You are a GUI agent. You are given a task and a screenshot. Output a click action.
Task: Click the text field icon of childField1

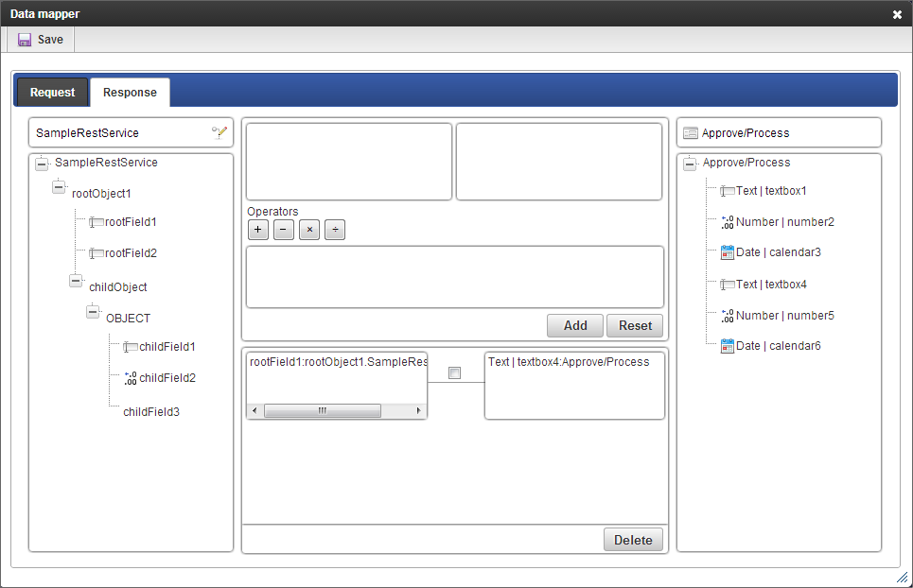tap(131, 347)
